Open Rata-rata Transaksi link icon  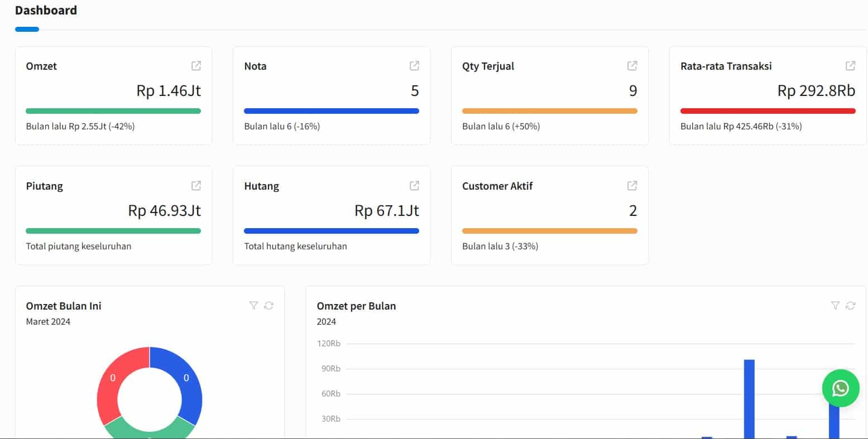(850, 66)
